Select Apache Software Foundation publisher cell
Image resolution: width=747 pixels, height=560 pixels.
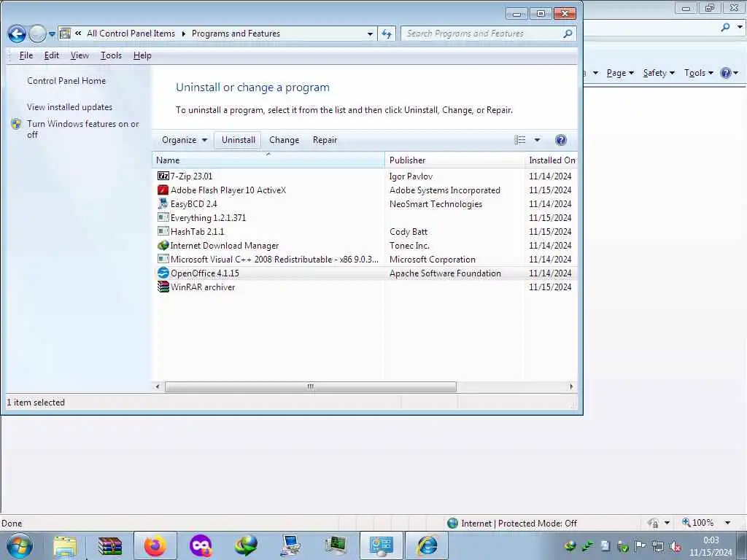[x=445, y=273]
